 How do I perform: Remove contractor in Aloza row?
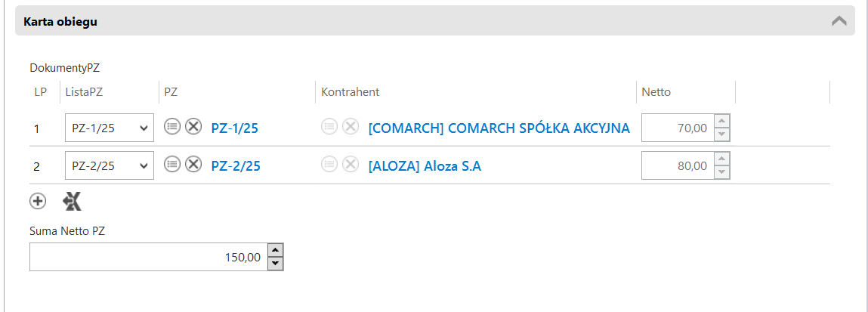350,165
